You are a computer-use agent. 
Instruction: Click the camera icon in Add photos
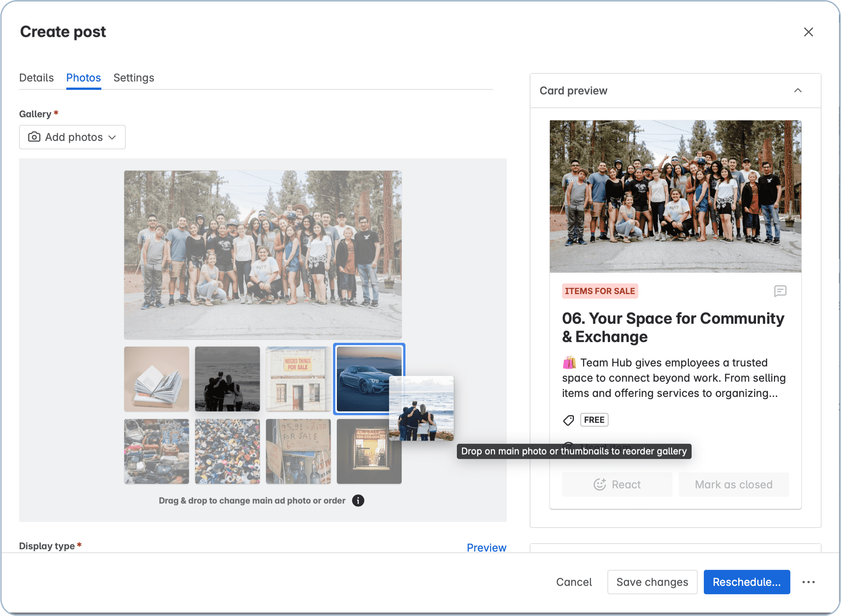tap(34, 137)
